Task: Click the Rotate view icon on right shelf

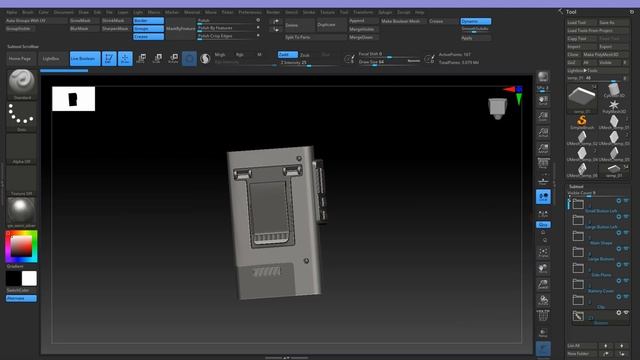Action: (543, 301)
